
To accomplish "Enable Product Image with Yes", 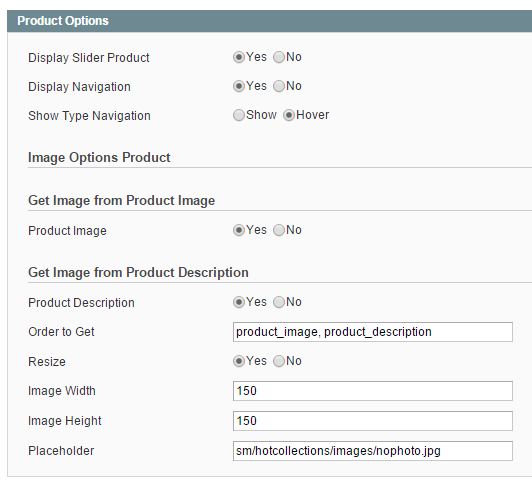I will point(239,230).
